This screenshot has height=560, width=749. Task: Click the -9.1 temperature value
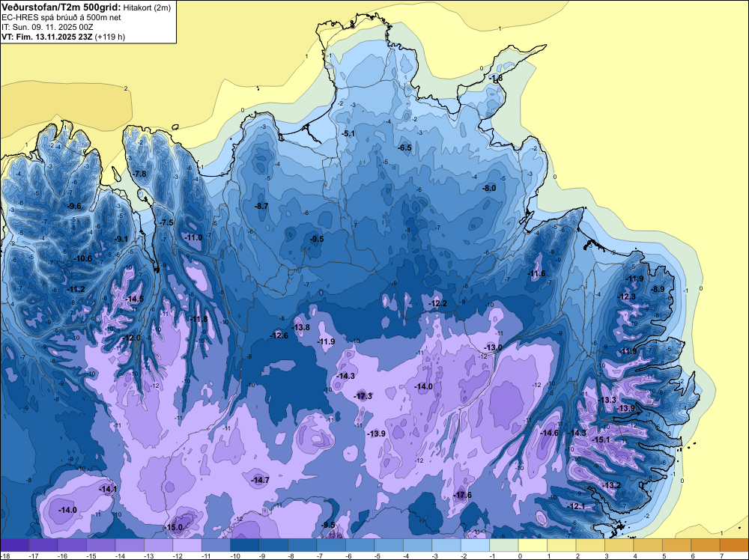coord(121,239)
